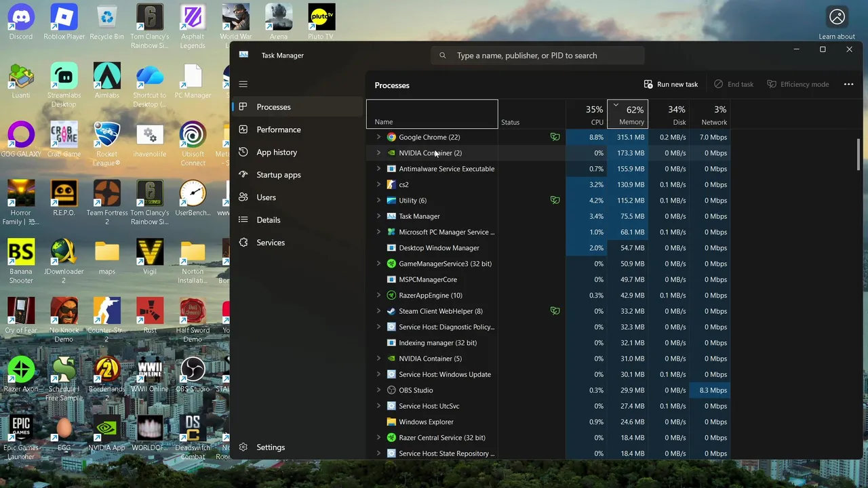Select the Rust desktop icon
Viewport: 868px width, 488px height.
150,316
